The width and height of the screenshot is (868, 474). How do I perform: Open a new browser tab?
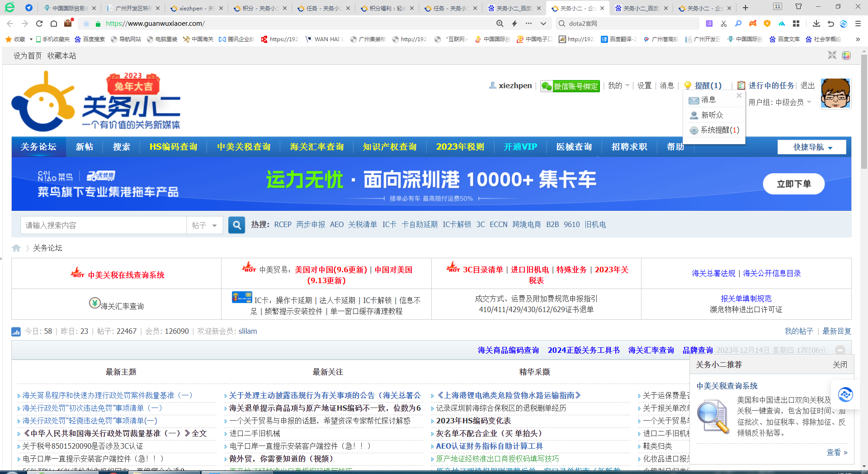(x=745, y=8)
